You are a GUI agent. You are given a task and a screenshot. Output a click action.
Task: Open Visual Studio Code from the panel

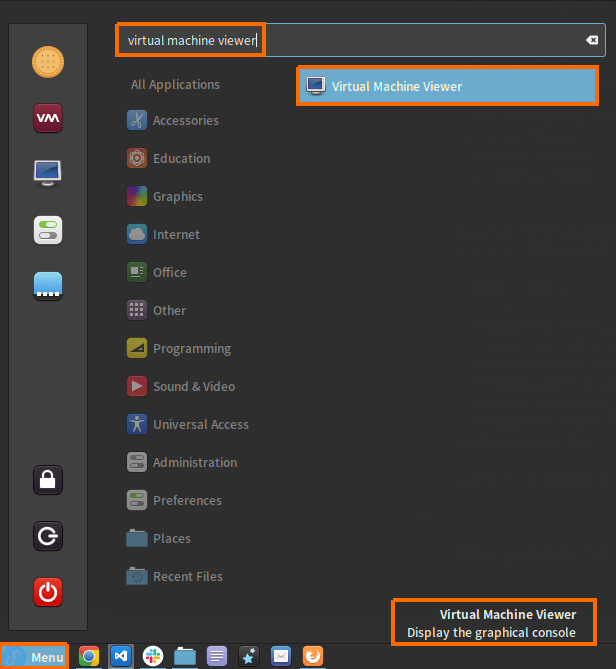pos(121,656)
